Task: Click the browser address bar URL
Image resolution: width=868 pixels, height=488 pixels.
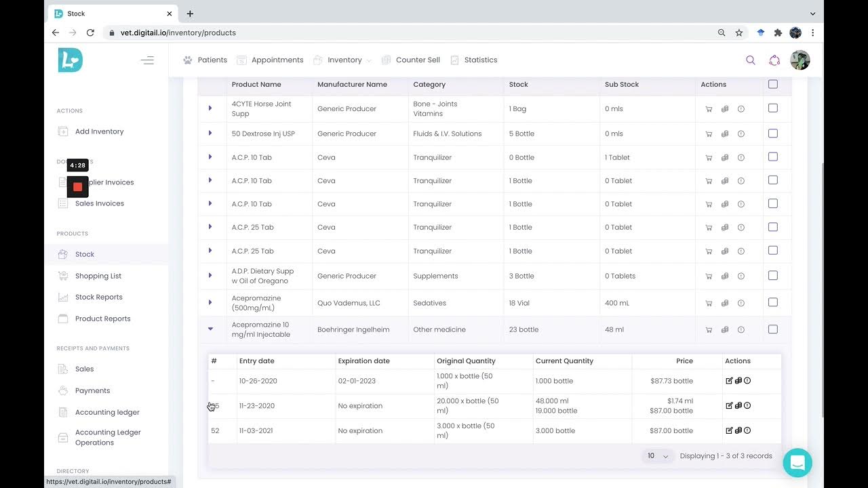Action: (x=178, y=33)
